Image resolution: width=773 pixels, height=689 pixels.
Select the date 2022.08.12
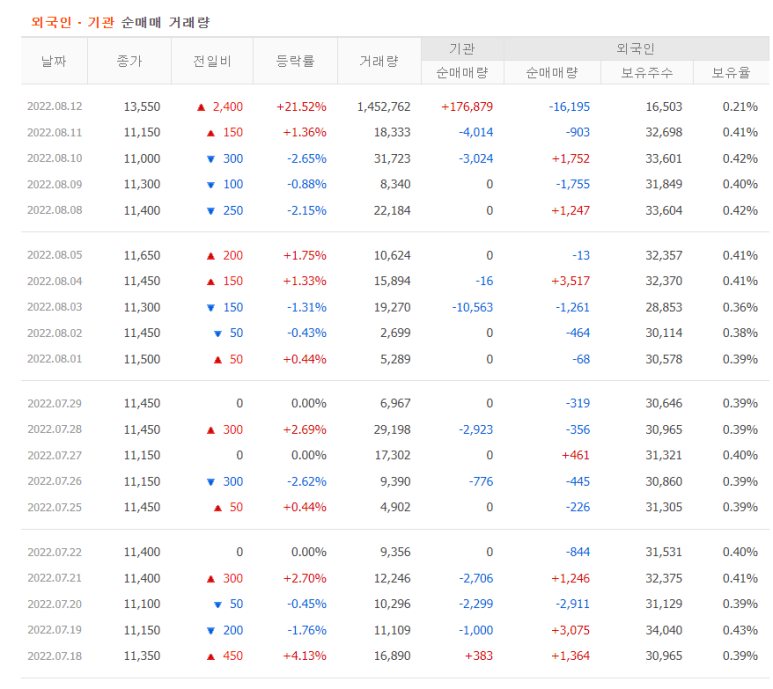[x=55, y=106]
